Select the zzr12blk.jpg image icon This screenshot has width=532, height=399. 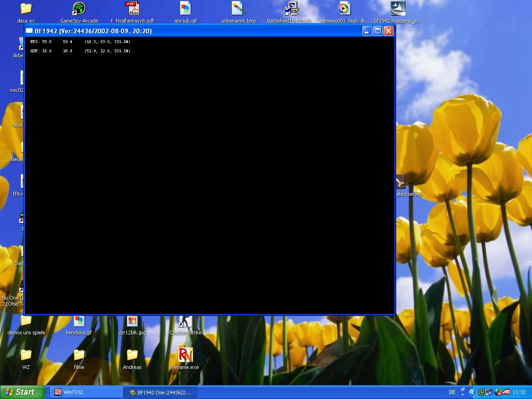[132, 321]
